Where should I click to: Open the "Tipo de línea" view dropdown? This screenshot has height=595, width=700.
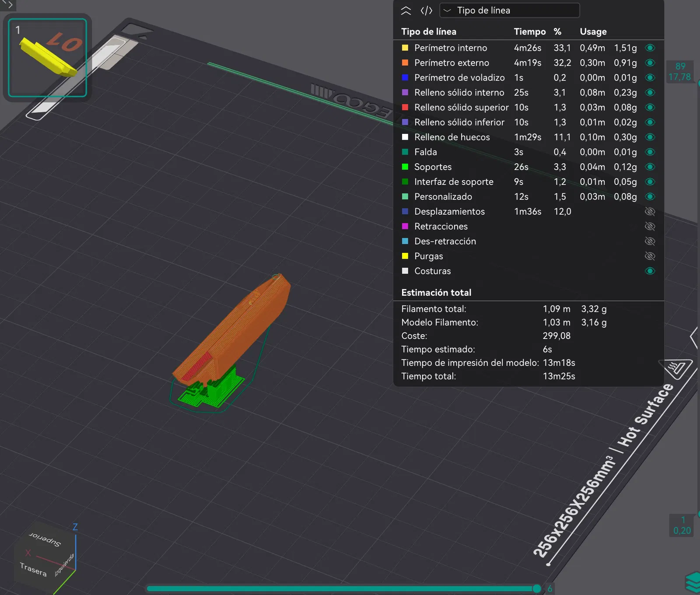coord(509,10)
